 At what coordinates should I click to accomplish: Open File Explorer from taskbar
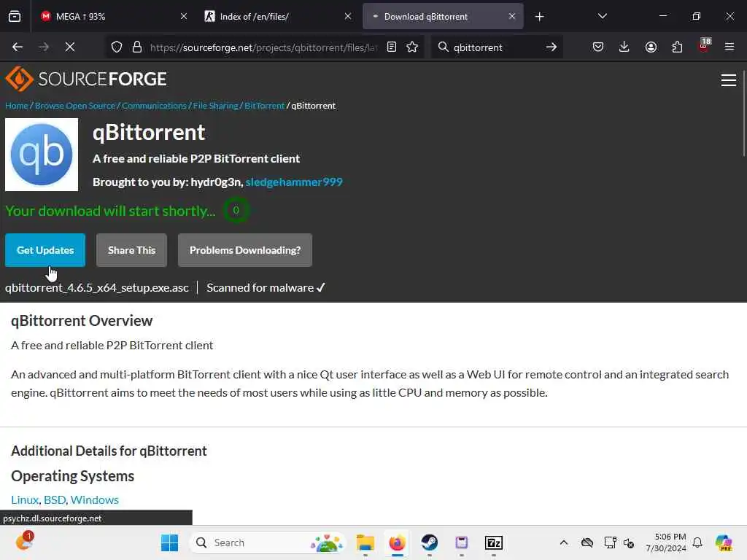pos(365,542)
